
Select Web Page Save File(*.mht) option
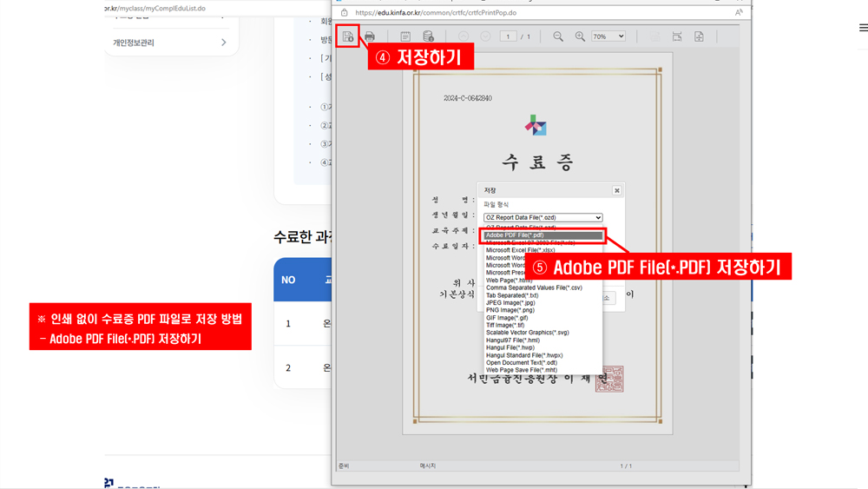click(522, 370)
